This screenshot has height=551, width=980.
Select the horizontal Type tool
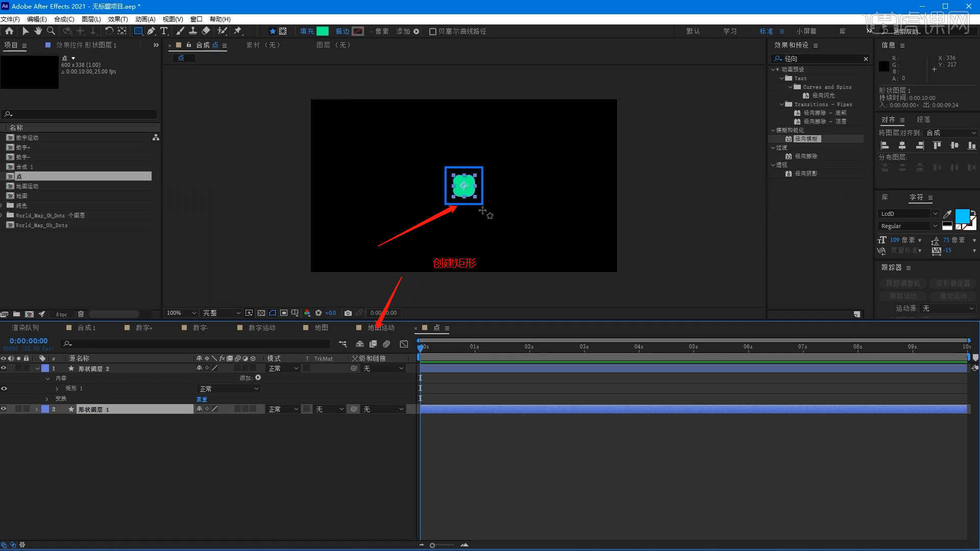164,31
